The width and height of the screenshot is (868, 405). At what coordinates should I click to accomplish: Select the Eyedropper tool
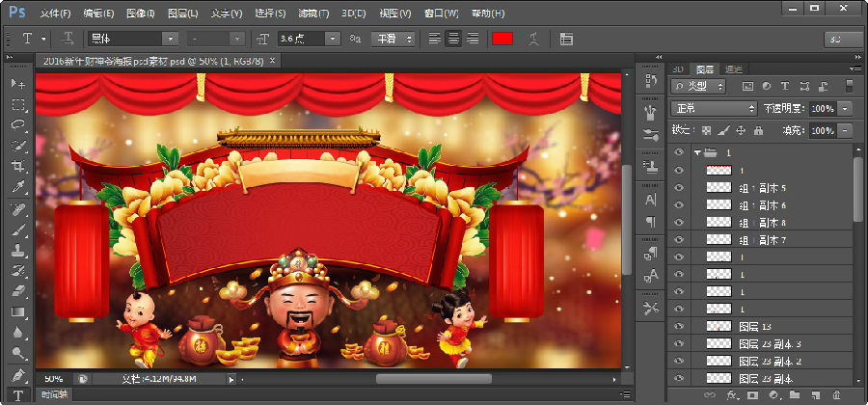(x=17, y=187)
